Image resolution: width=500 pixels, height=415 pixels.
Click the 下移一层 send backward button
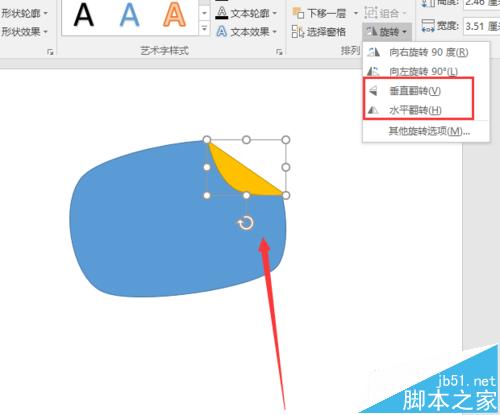pos(319,13)
